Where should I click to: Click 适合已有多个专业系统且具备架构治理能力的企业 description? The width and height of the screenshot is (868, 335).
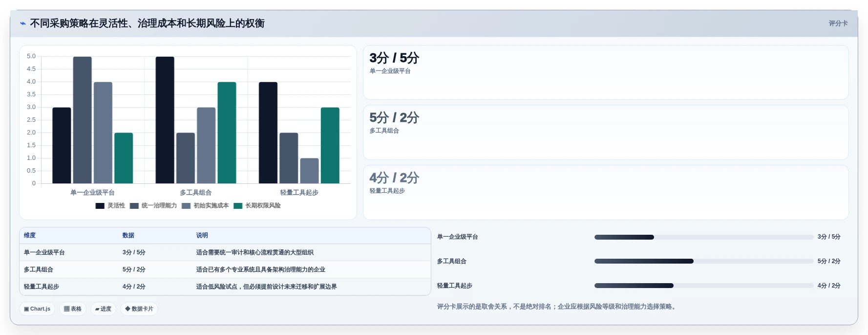point(261,269)
